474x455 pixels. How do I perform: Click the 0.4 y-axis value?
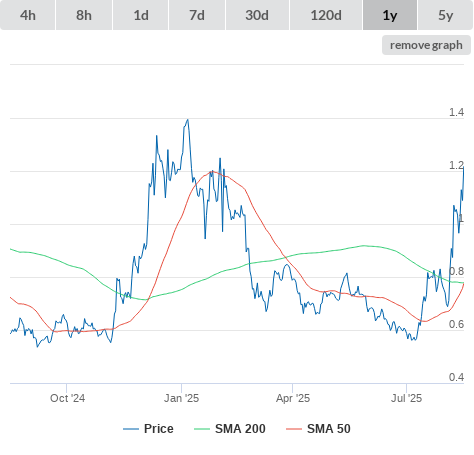tap(456, 377)
